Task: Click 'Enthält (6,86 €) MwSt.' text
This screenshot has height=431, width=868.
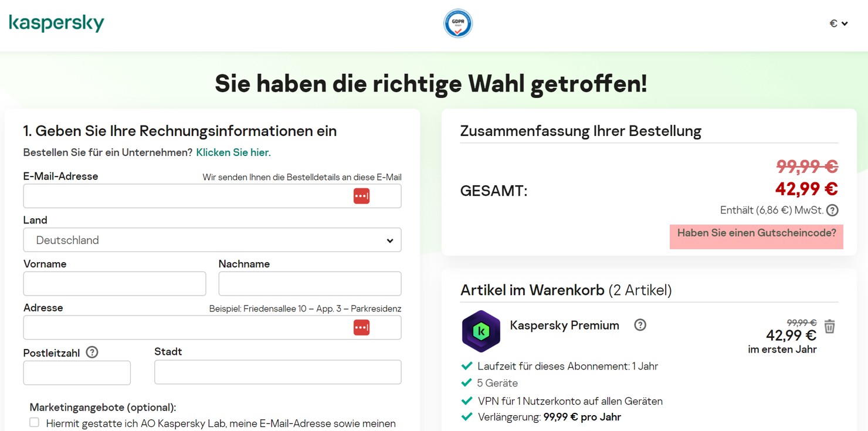Action: pyautogui.click(x=771, y=210)
